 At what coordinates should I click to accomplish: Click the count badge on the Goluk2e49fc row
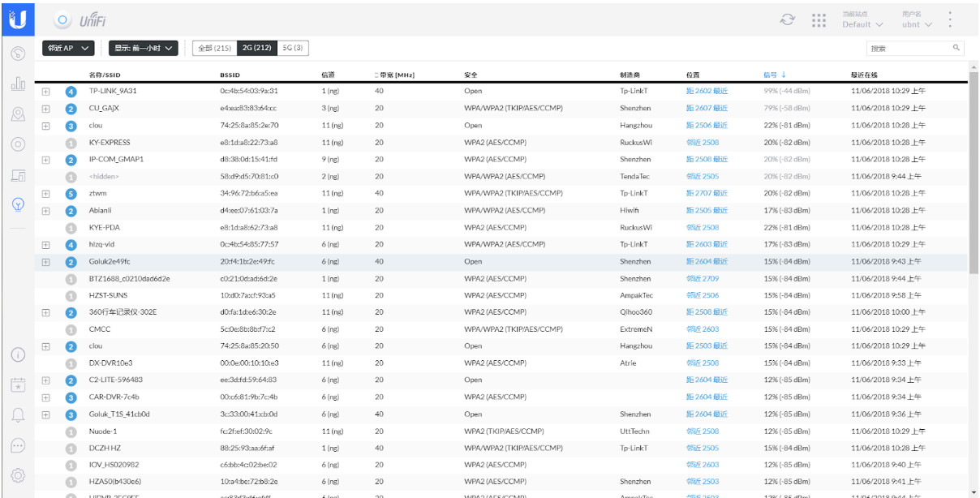[71, 262]
